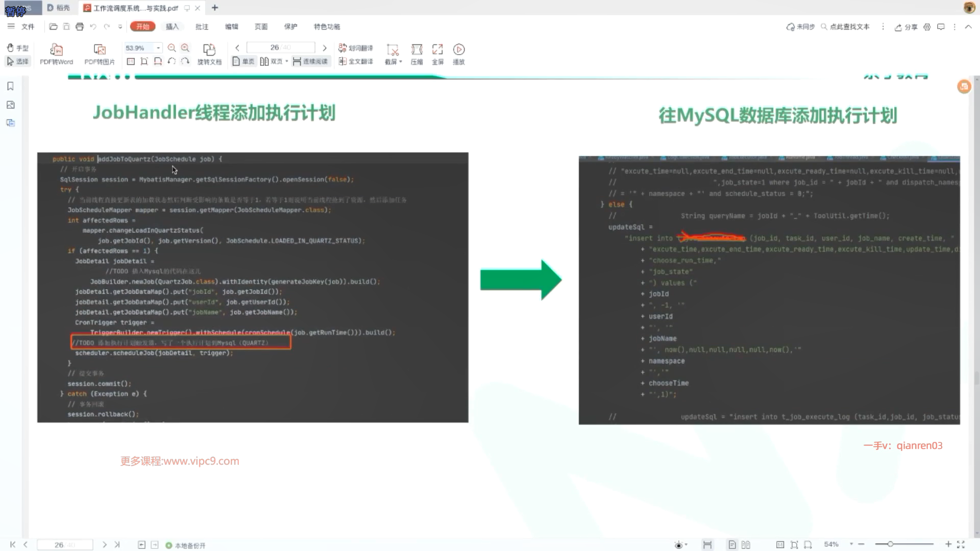Adjust the bottom zoom slider
Image resolution: width=980 pixels, height=551 pixels.
pos(890,544)
